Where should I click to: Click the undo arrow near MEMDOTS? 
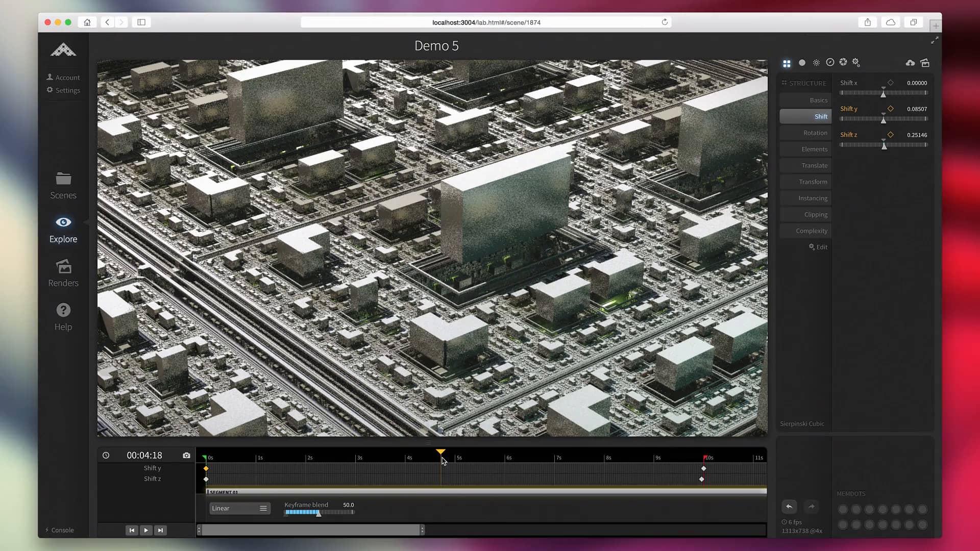click(x=789, y=506)
